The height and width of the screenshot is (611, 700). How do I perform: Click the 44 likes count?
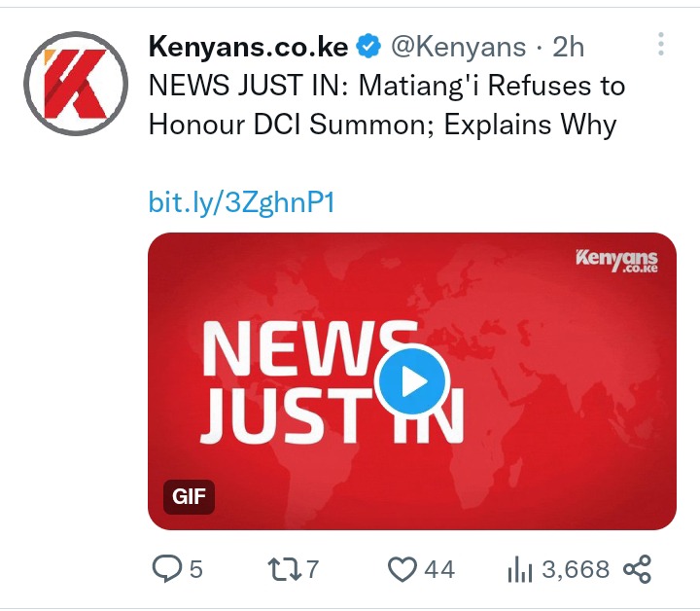point(439,569)
